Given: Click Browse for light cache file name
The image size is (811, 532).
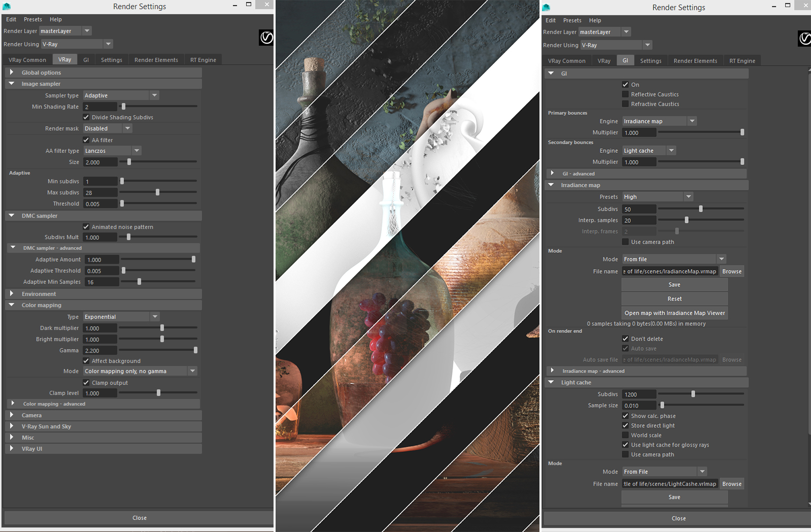Looking at the screenshot, I should pyautogui.click(x=732, y=484).
